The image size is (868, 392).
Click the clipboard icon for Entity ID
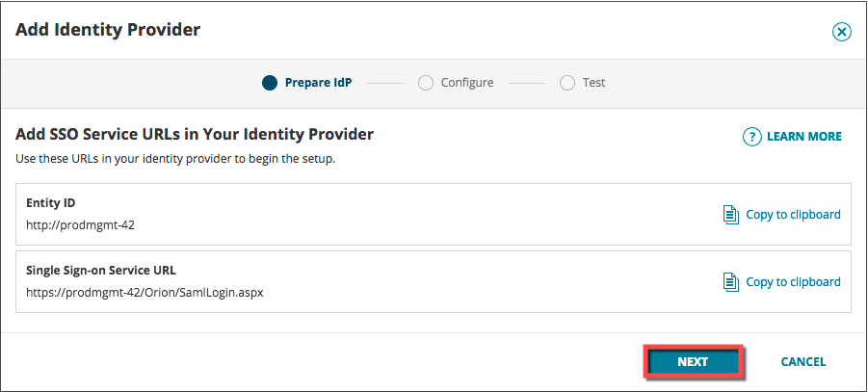coord(731,214)
